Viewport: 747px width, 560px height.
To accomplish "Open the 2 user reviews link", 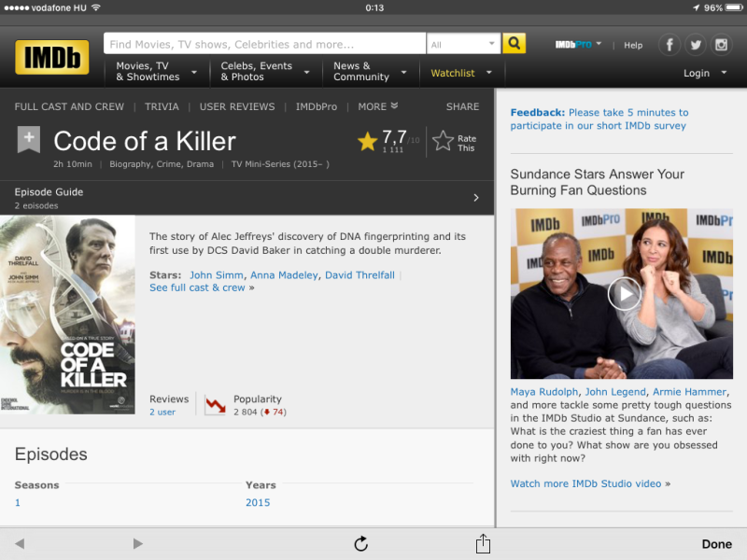I will (x=162, y=412).
